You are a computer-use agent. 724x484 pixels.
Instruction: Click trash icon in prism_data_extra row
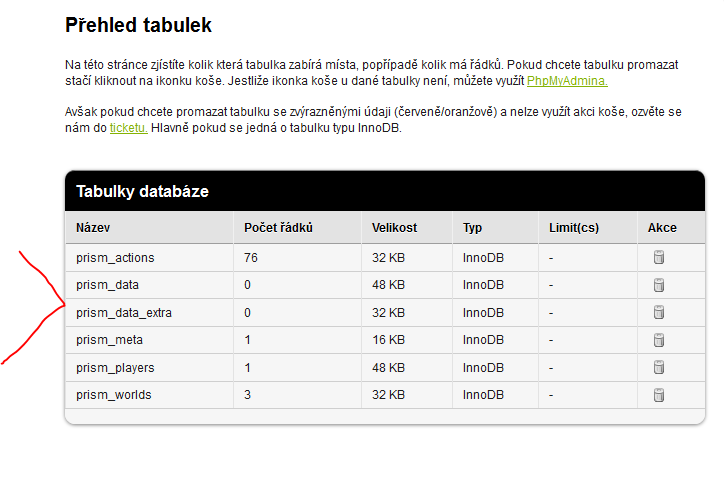658,313
